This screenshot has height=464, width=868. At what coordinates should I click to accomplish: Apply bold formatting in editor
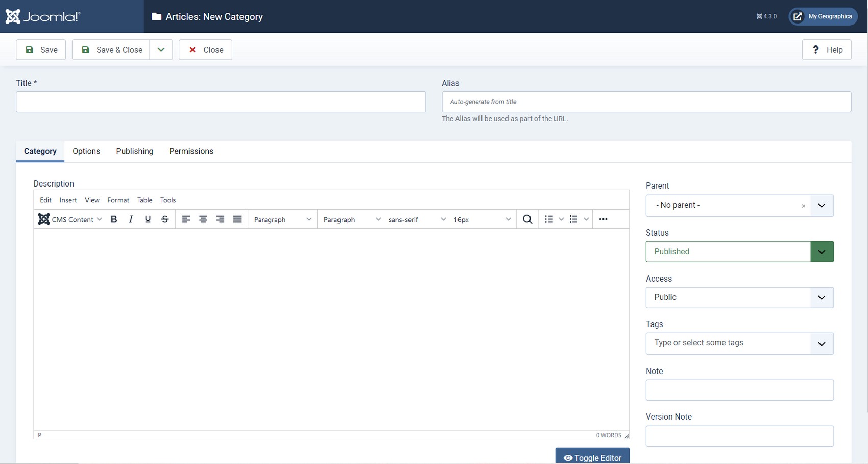coord(114,219)
